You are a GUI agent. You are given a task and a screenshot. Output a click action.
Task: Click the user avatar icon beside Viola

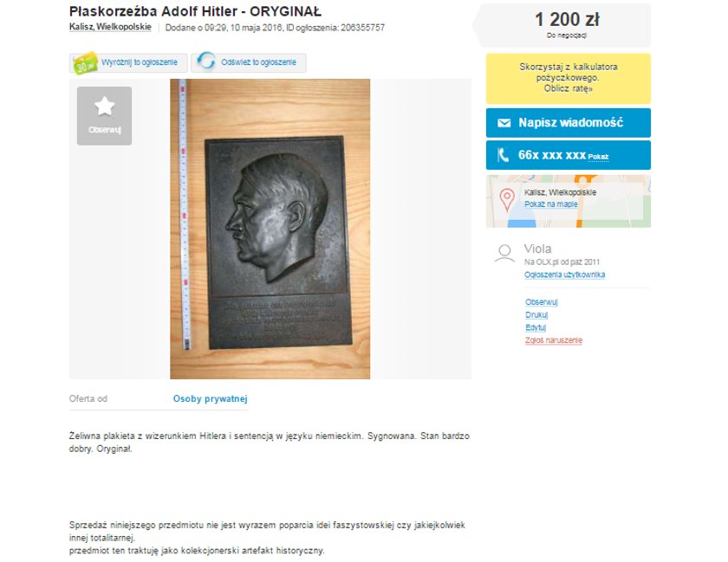tap(504, 254)
